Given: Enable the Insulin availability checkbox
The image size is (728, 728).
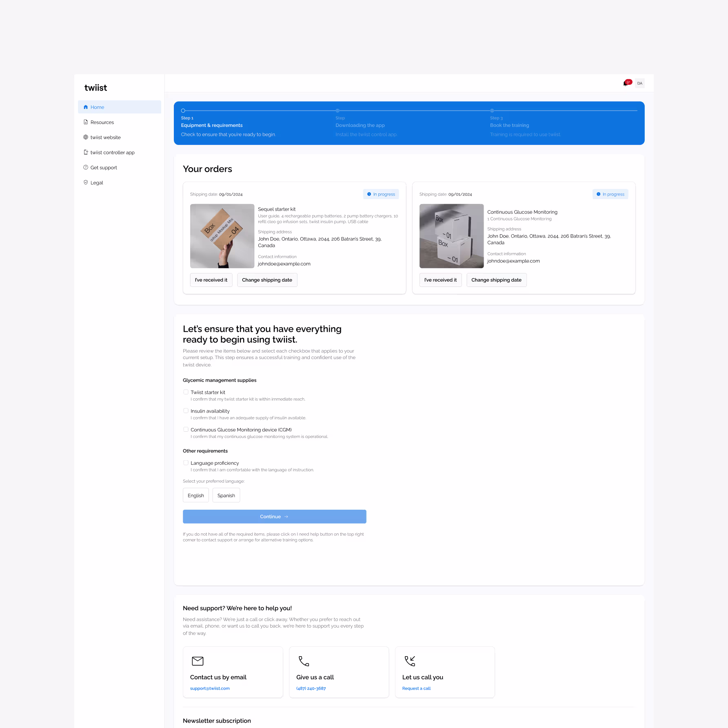Looking at the screenshot, I should (186, 411).
